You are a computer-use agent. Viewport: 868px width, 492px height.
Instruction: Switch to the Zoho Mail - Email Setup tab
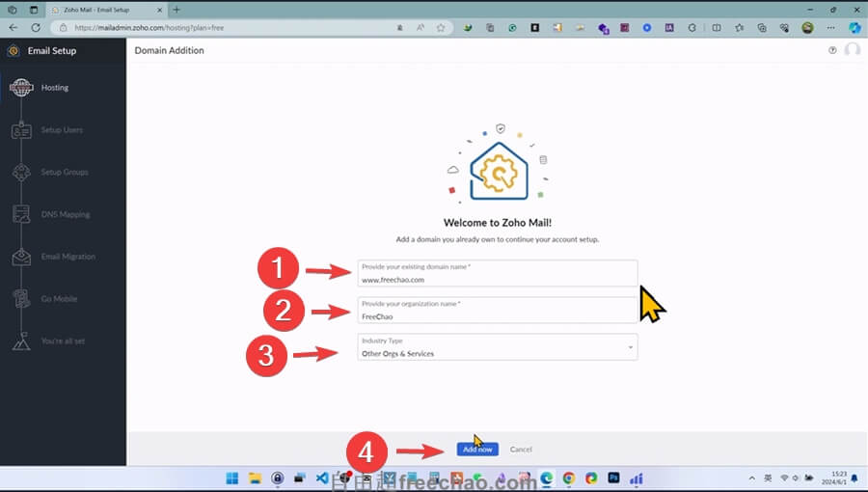tap(106, 10)
